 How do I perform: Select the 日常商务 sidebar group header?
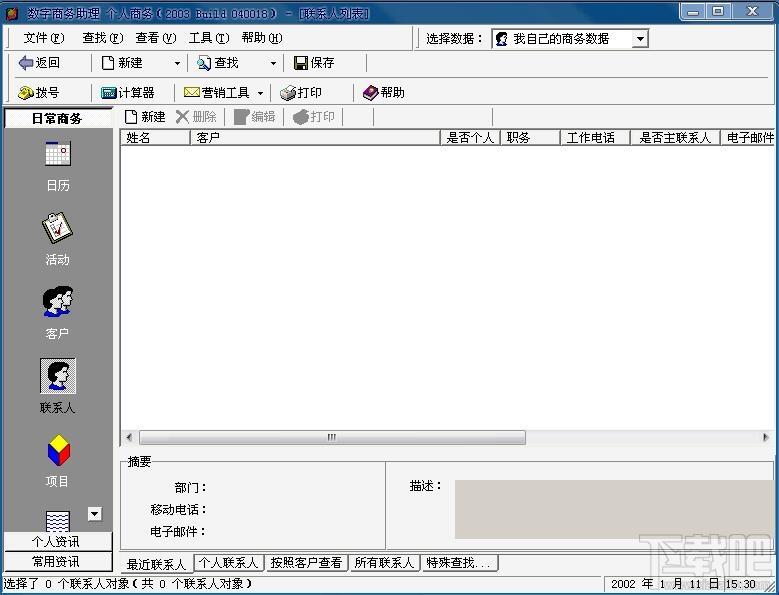[x=58, y=118]
